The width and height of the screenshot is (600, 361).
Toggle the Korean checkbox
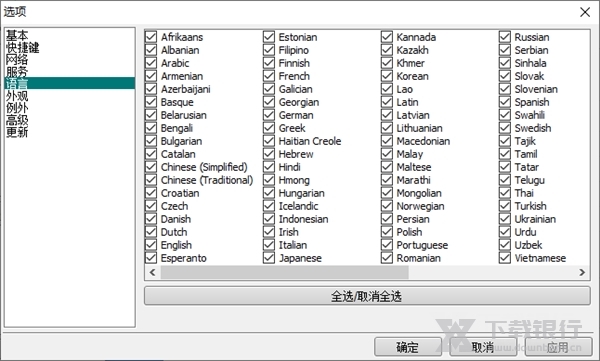coord(387,76)
